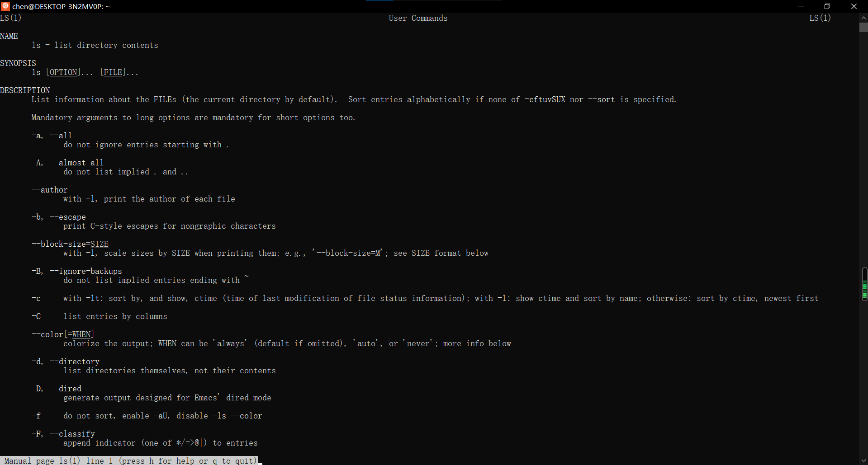Click 'generate output designed for Emacs' line

pos(167,398)
